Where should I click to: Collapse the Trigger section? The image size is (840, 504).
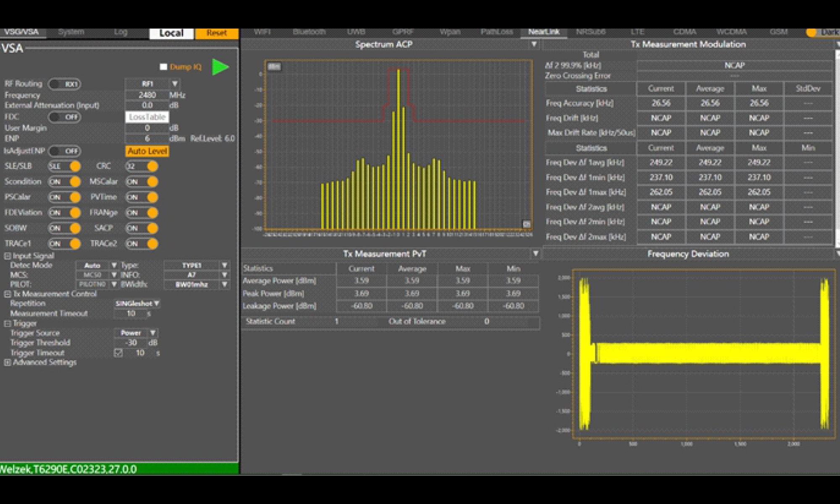8,323
